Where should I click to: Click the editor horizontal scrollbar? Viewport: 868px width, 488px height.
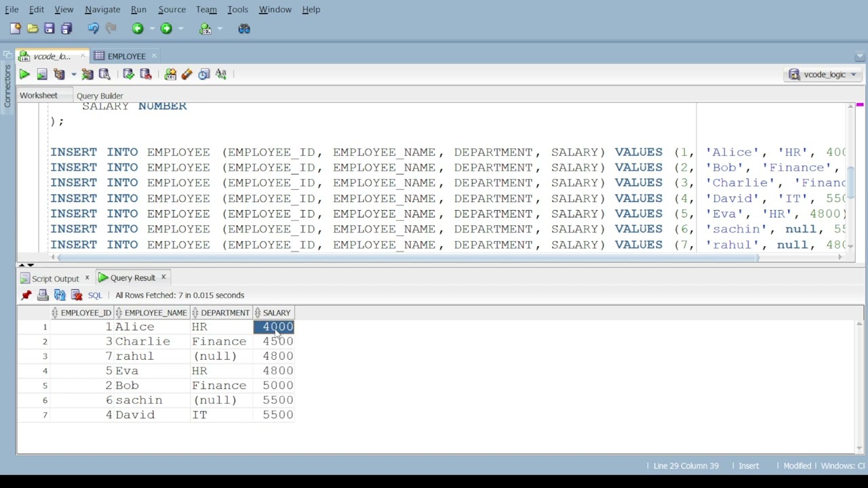tap(407, 257)
